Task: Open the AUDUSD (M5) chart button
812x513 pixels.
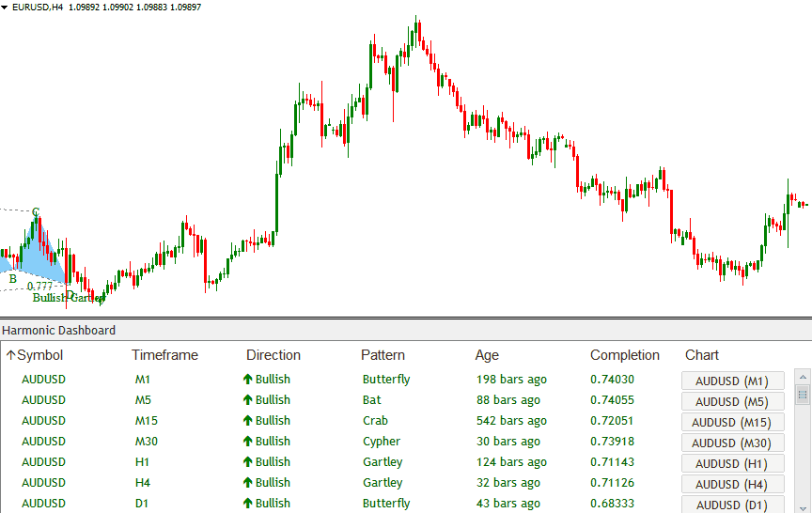Action: point(731,401)
